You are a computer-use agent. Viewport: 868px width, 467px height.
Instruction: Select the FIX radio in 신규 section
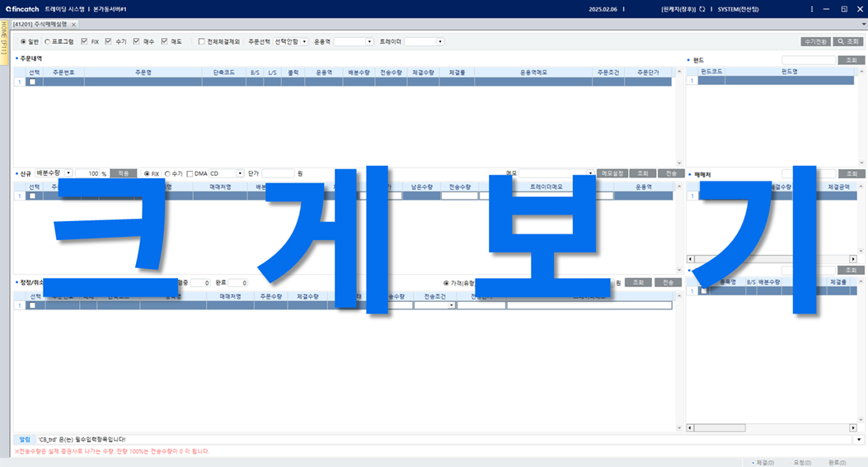pos(147,174)
